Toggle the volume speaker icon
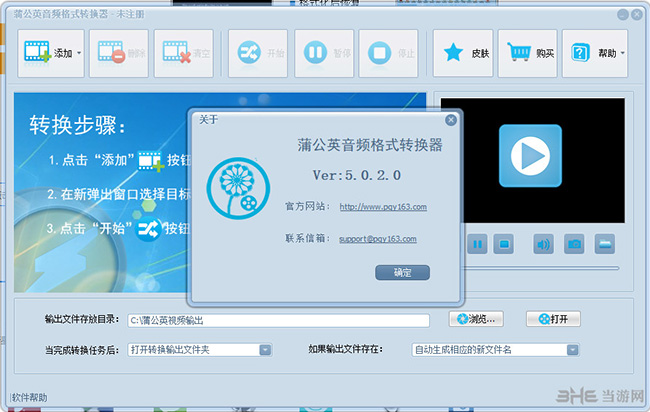Image resolution: width=650 pixels, height=412 pixels. tap(543, 244)
